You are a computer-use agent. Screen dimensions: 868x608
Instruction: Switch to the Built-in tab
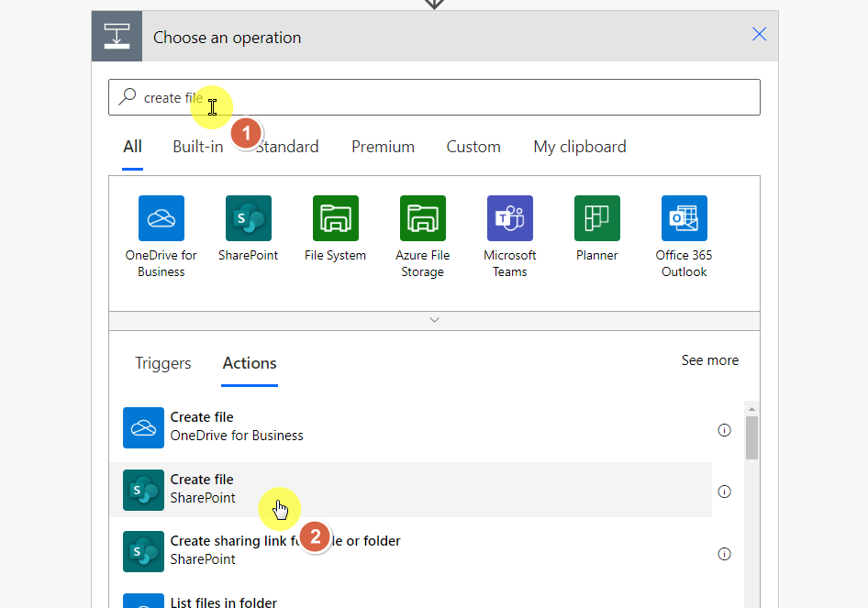[198, 147]
